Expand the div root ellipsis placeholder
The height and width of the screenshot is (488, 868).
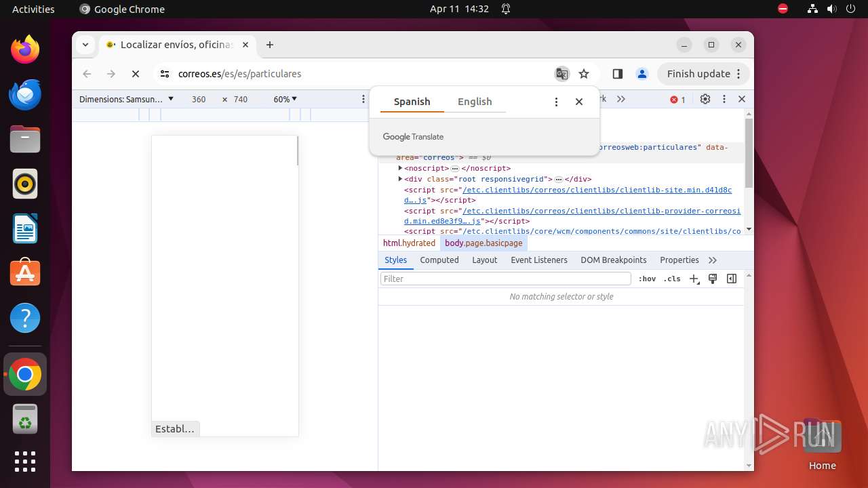tap(559, 179)
